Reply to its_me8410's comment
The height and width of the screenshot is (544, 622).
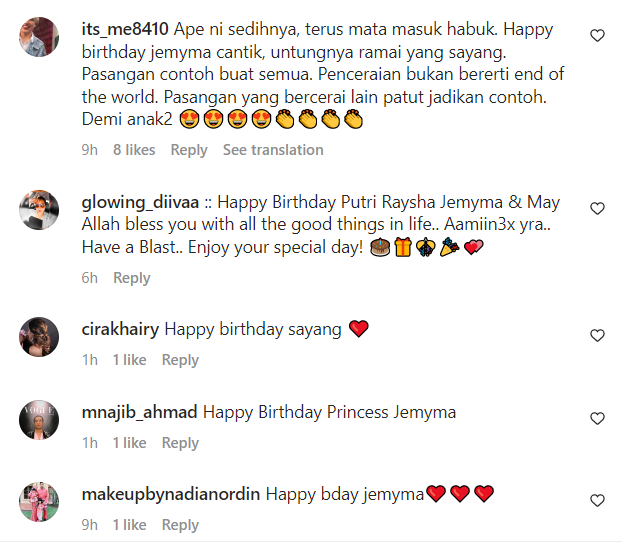[x=189, y=150]
